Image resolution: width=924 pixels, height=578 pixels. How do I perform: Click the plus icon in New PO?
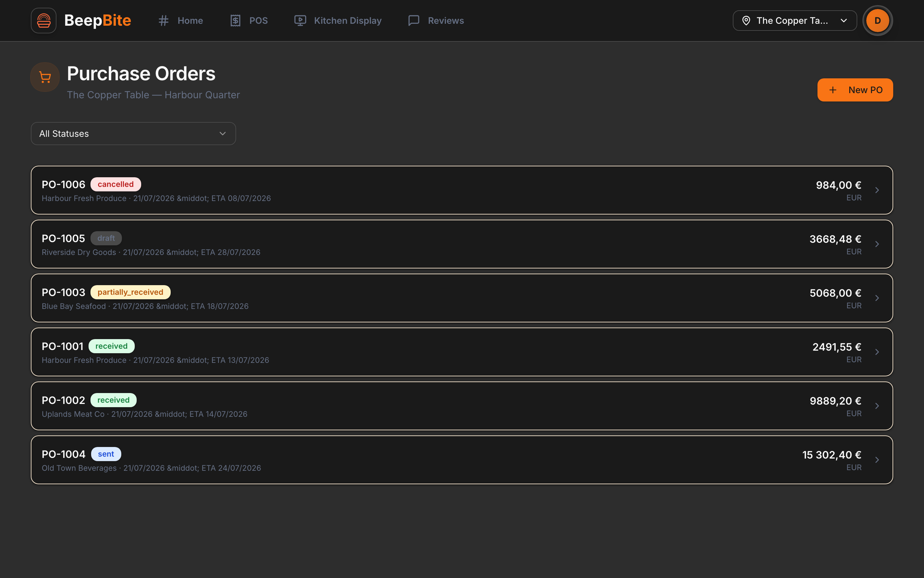(833, 90)
